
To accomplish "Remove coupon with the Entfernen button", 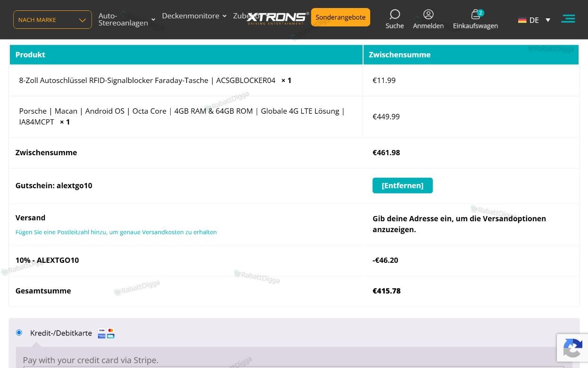I will [x=403, y=185].
